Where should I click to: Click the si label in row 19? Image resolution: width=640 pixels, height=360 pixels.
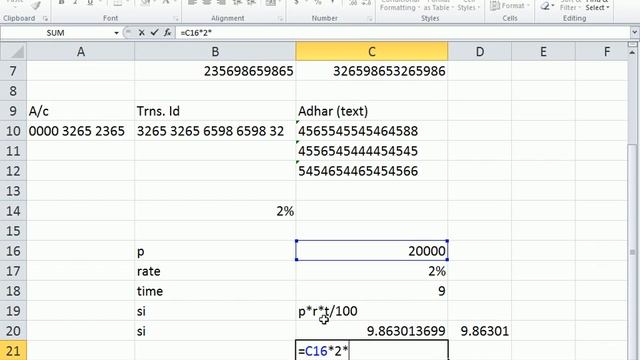point(215,311)
